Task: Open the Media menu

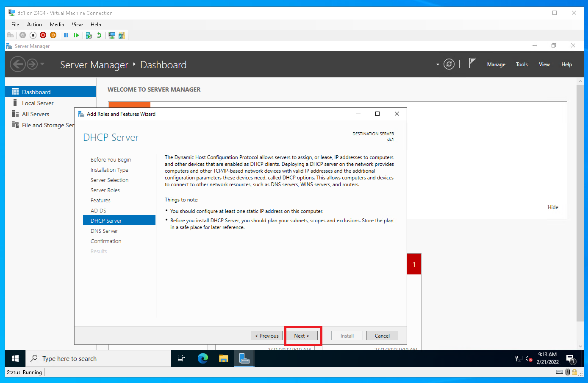Action: [57, 25]
